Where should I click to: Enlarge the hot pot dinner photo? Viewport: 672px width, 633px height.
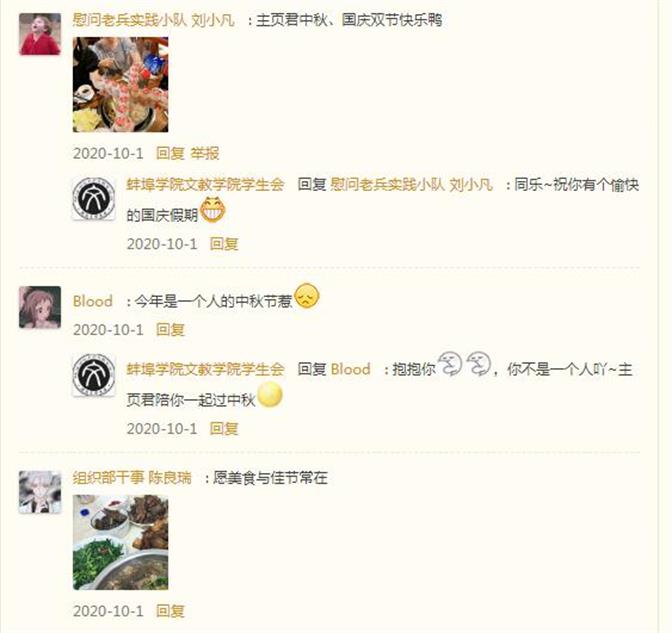tap(120, 84)
